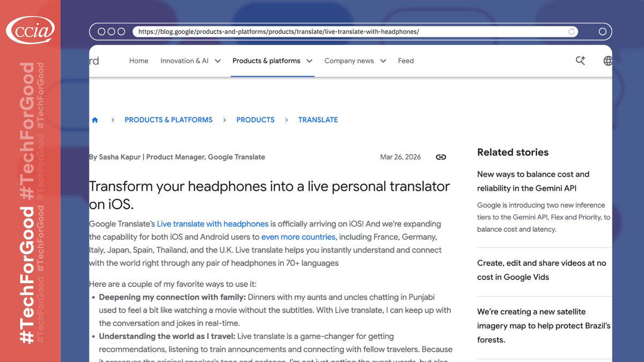Expand the Company news menu arrow
This screenshot has width=644, height=362.
(383, 61)
